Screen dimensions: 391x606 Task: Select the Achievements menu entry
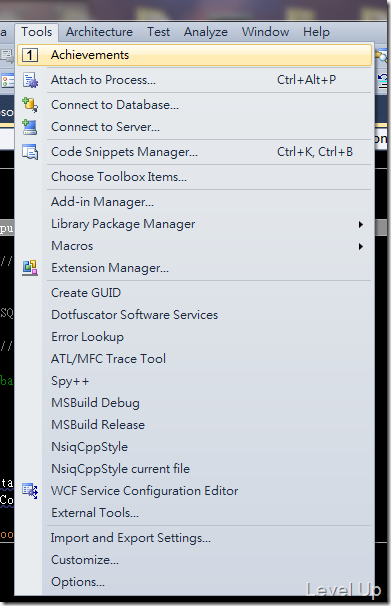pos(194,55)
